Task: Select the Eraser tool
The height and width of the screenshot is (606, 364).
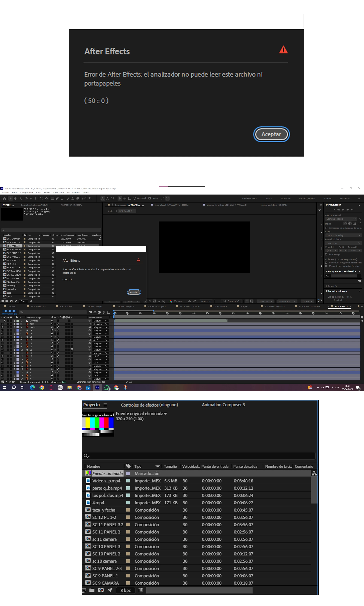Action: [78, 198]
